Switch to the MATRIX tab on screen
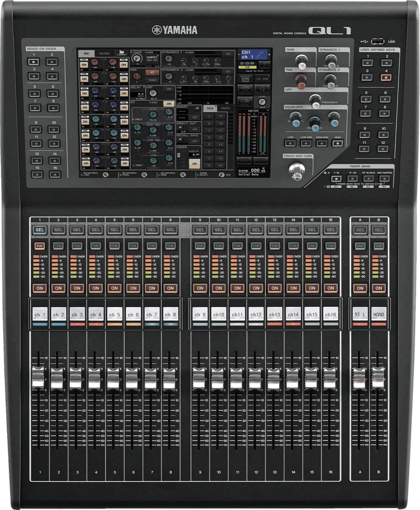 [104, 54]
